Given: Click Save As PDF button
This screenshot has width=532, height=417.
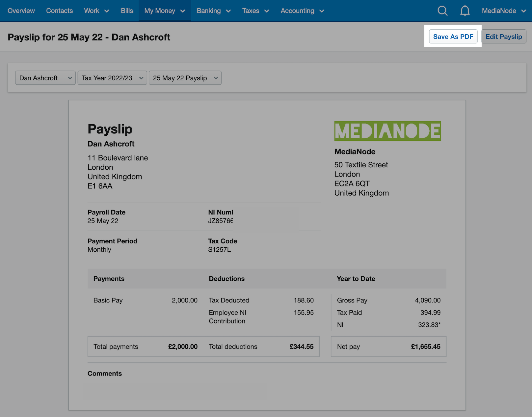Looking at the screenshot, I should coord(453,37).
